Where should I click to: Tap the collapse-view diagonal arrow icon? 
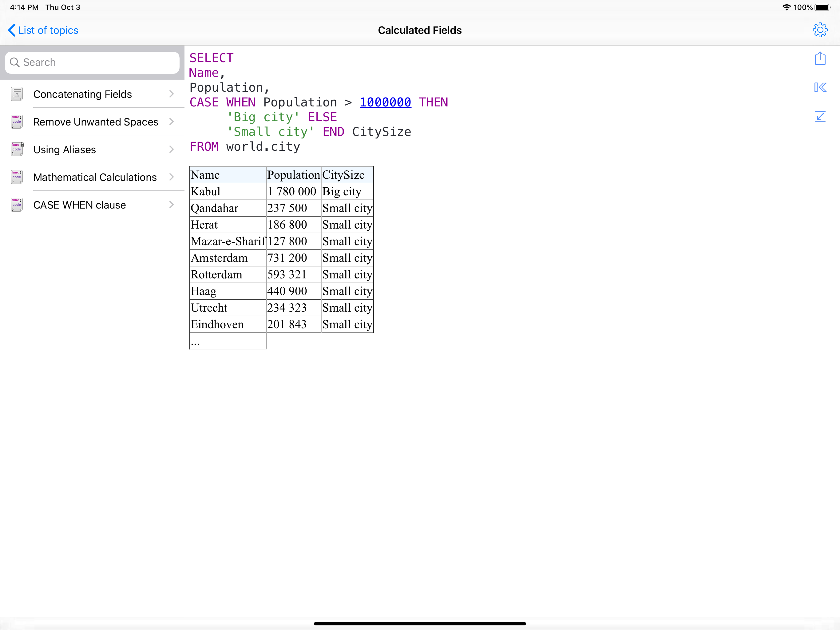coord(820,117)
